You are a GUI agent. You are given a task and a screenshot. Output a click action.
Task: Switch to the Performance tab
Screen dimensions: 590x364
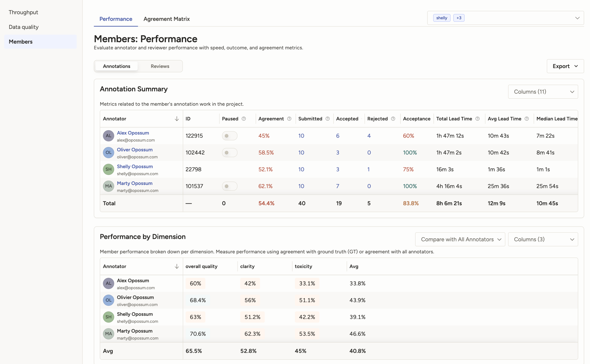click(116, 19)
